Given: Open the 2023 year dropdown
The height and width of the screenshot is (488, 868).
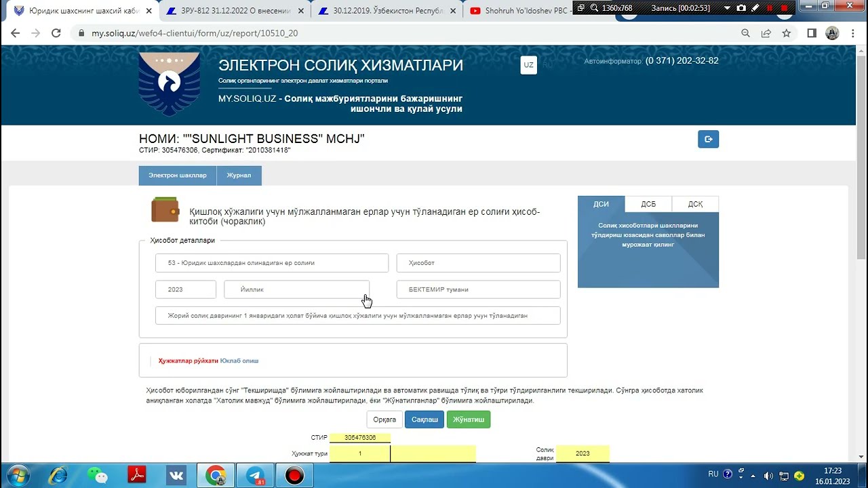Looking at the screenshot, I should coord(186,289).
